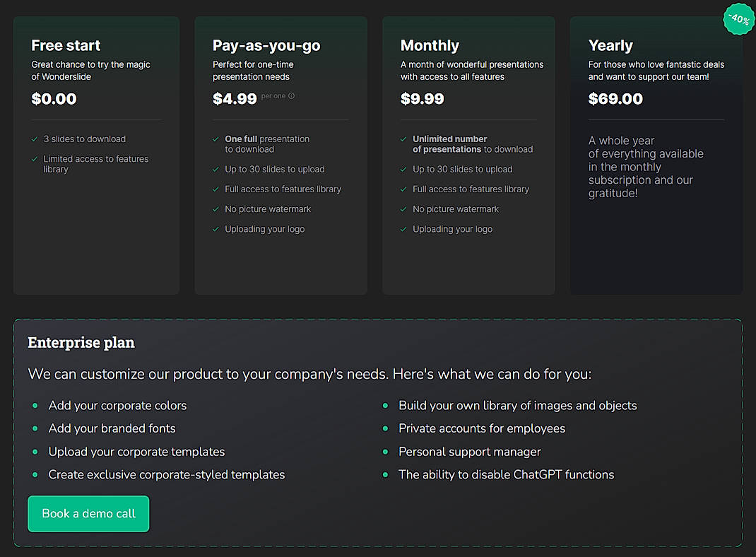Image resolution: width=756 pixels, height=557 pixels.
Task: Select the Monthly subscription card
Action: tap(468, 154)
